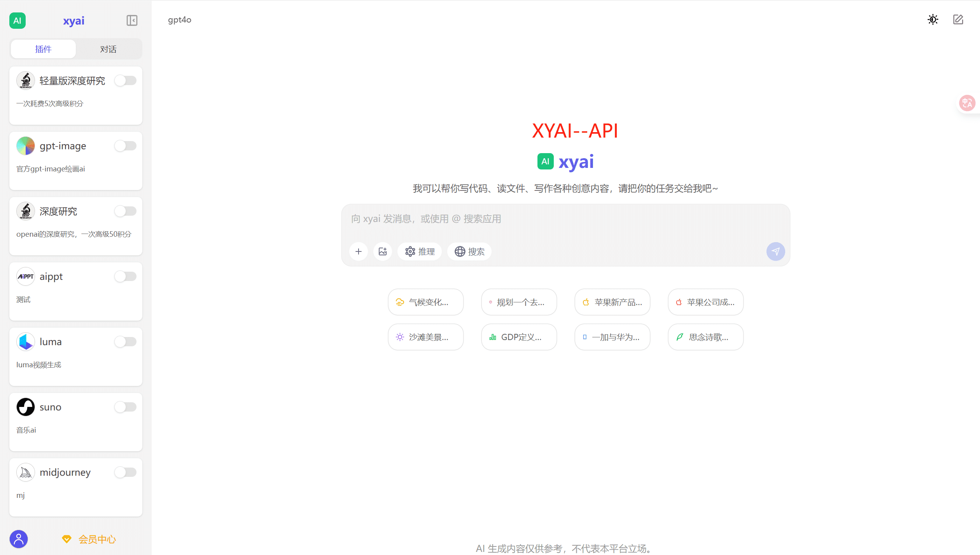Select the 插件 tab
980x555 pixels.
click(x=43, y=49)
